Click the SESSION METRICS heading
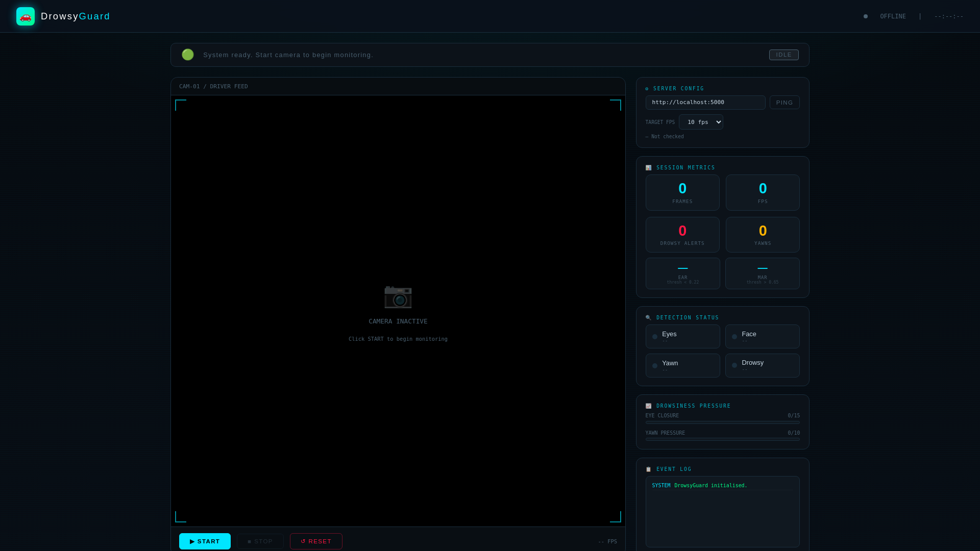The height and width of the screenshot is (551, 980). (x=686, y=168)
